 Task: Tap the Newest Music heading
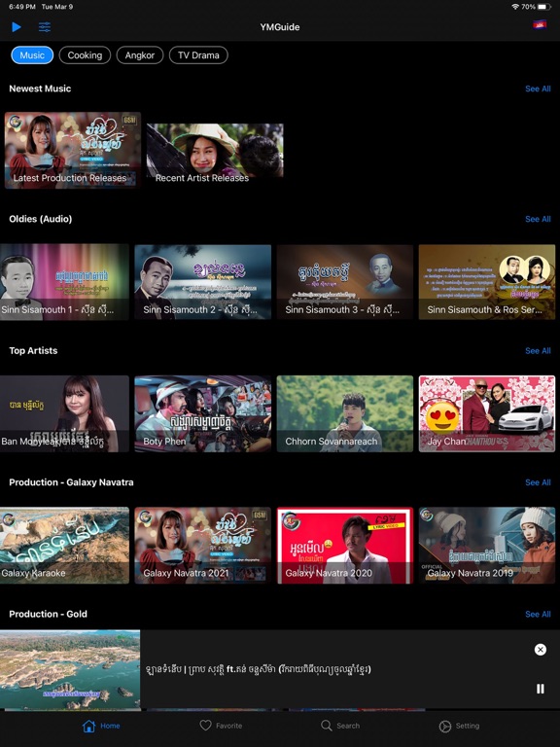[40, 89]
